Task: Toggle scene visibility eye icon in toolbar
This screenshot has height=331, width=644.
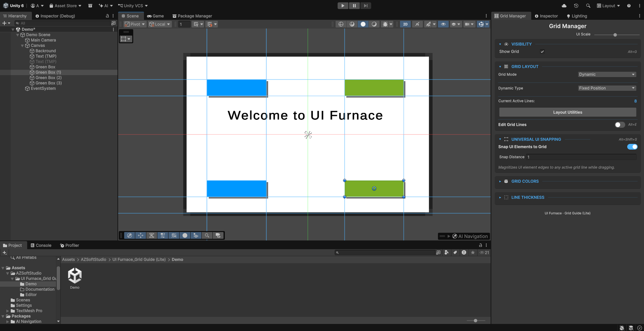Action: coord(443,24)
